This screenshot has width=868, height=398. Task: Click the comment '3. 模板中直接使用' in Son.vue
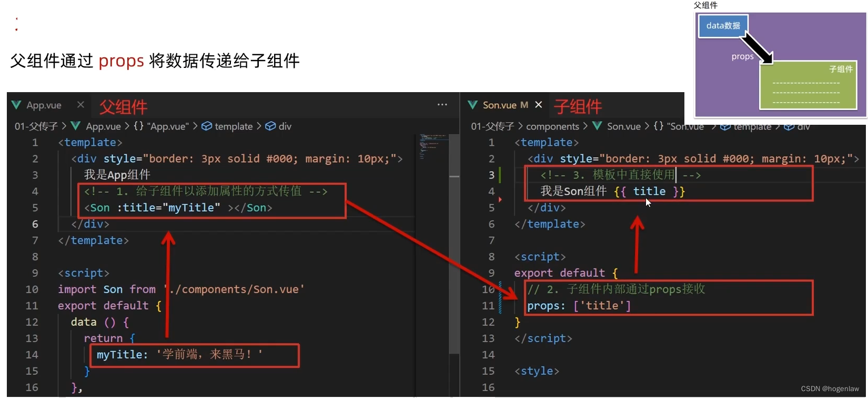[621, 175]
